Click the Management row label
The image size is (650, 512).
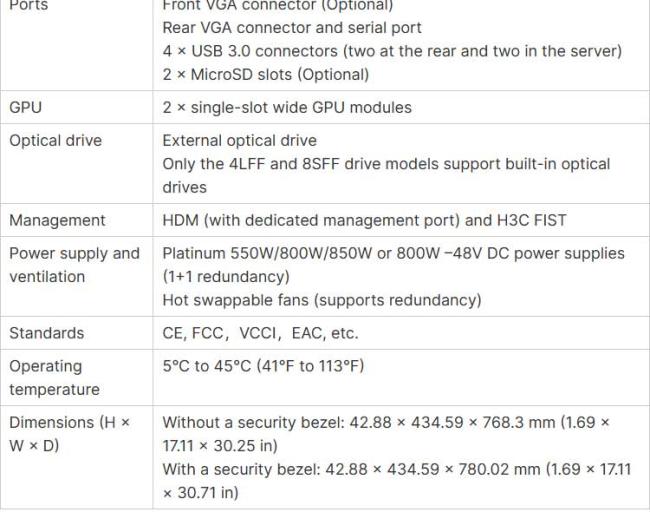57,220
